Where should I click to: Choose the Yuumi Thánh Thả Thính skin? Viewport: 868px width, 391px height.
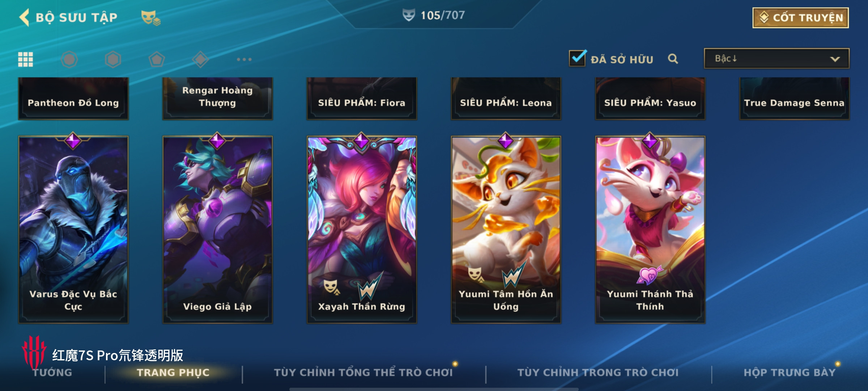pos(650,230)
